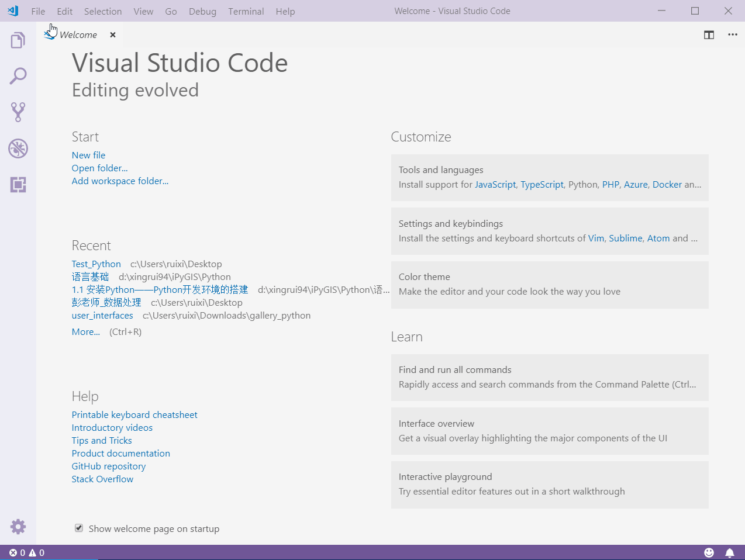Open the View menu
The height and width of the screenshot is (560, 745).
click(143, 11)
